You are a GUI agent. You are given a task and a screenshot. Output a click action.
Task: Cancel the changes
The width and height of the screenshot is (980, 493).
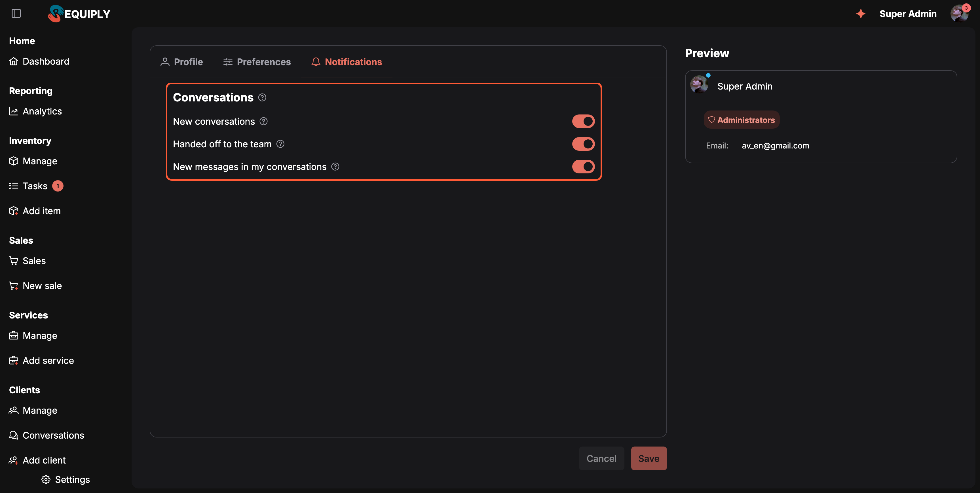click(601, 458)
